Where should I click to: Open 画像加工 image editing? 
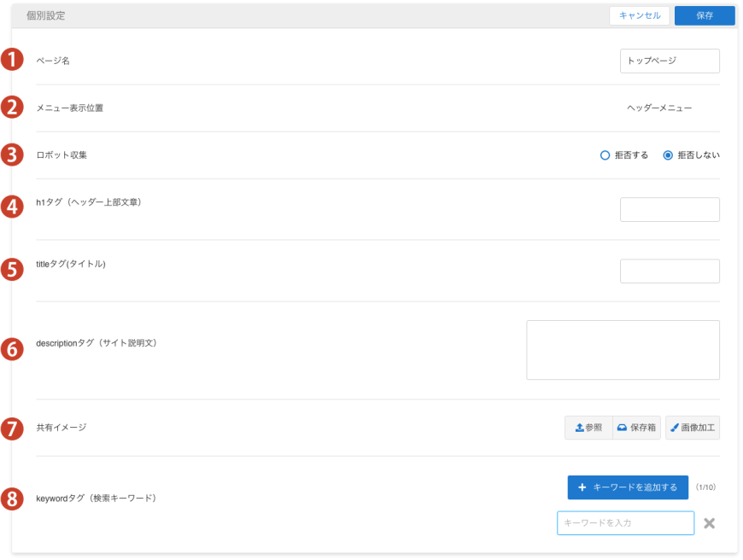pyautogui.click(x=693, y=428)
